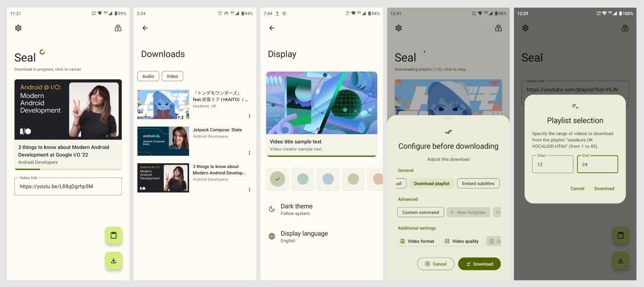Open options menu for トンデモワンダーズ video
Screen dimensions: 644x287
(249, 116)
